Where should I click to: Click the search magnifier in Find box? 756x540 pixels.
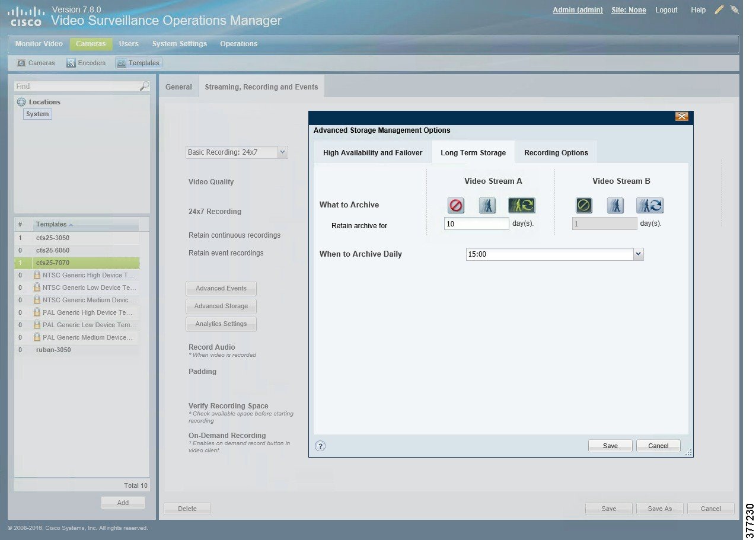click(x=144, y=87)
